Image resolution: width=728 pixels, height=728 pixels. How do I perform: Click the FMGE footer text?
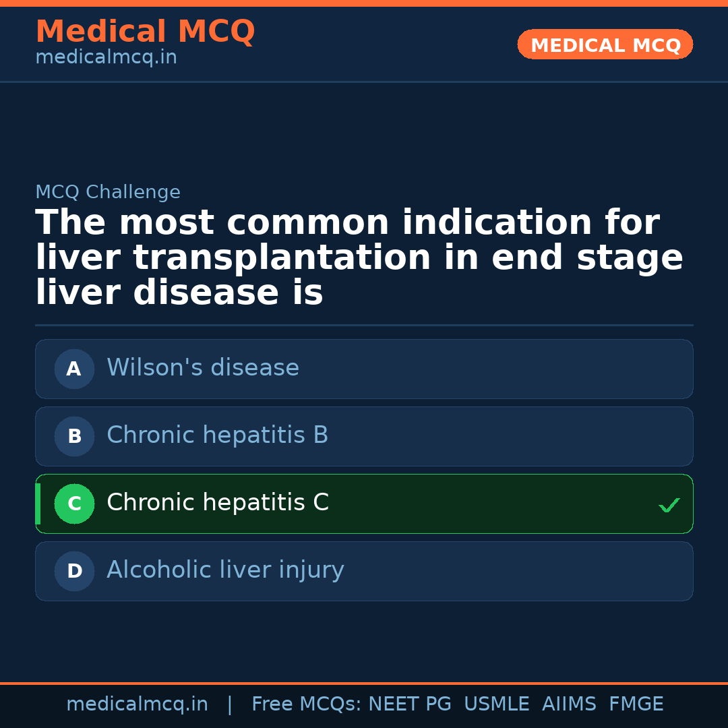[x=636, y=704]
